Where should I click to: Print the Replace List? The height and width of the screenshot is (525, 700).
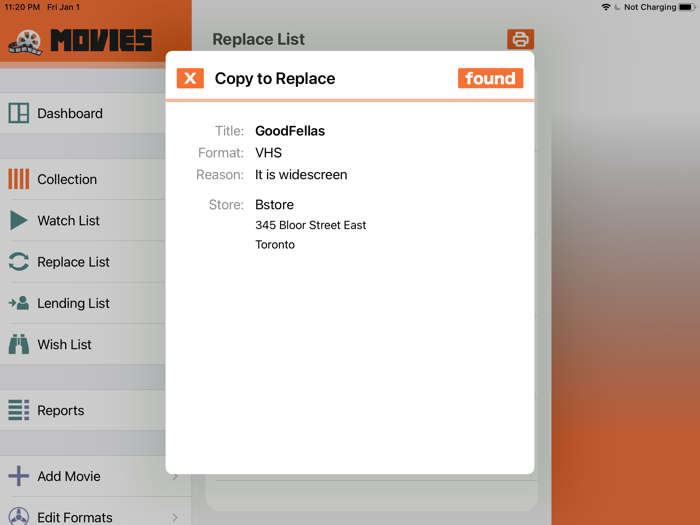[520, 39]
